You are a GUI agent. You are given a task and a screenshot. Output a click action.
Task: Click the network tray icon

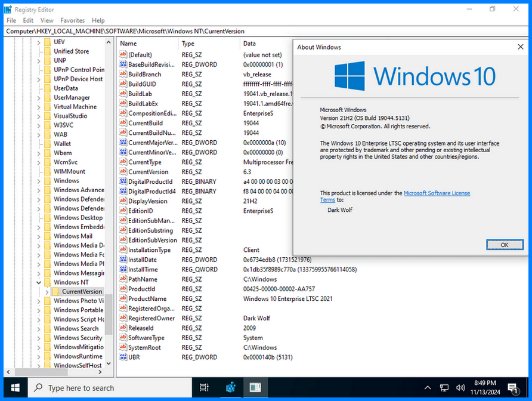pos(444,388)
